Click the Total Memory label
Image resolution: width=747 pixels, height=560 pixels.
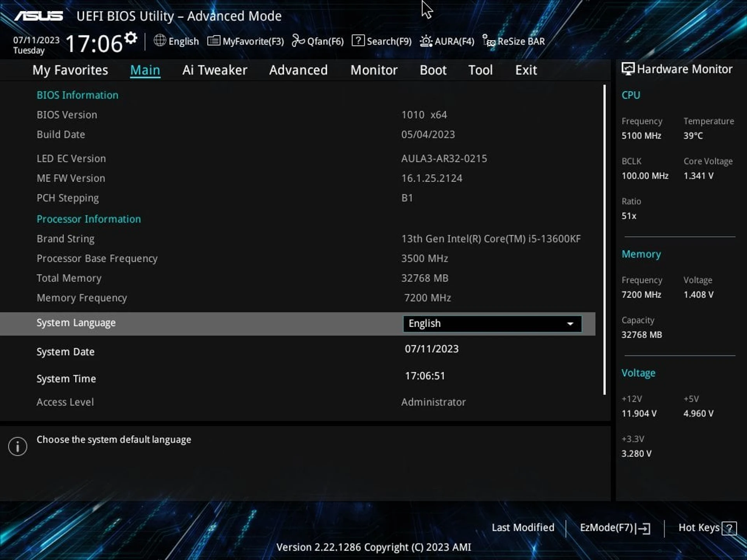pos(69,278)
